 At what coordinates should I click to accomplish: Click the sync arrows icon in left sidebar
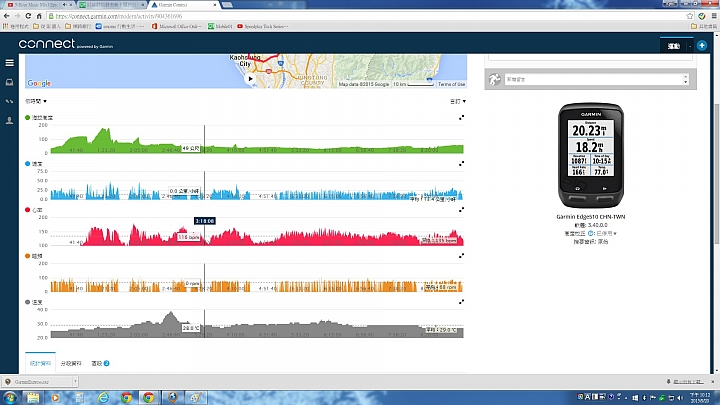click(9, 101)
